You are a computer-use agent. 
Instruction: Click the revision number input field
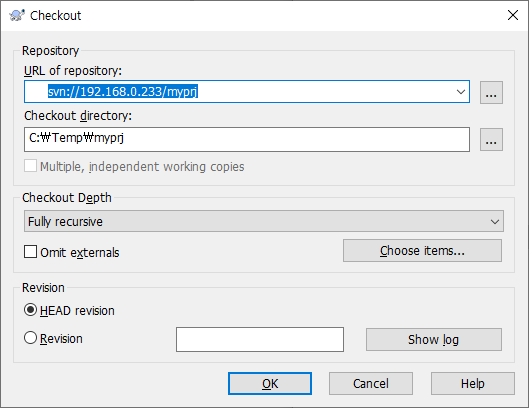click(x=260, y=339)
